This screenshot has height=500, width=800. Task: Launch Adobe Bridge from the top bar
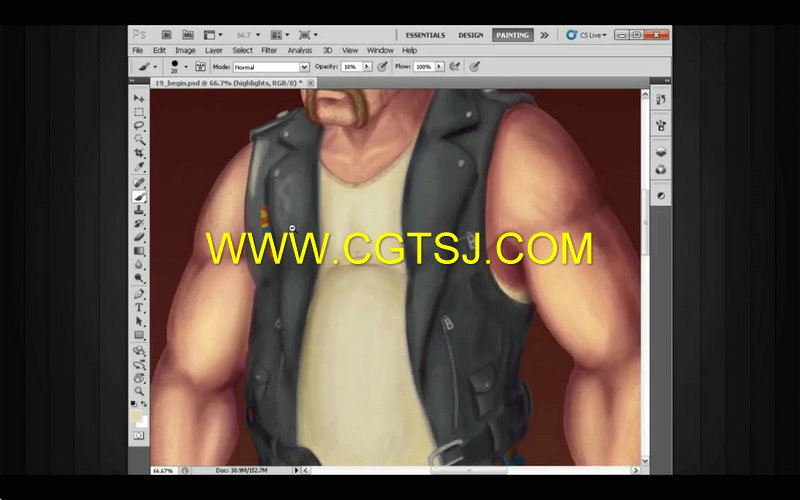click(x=166, y=35)
